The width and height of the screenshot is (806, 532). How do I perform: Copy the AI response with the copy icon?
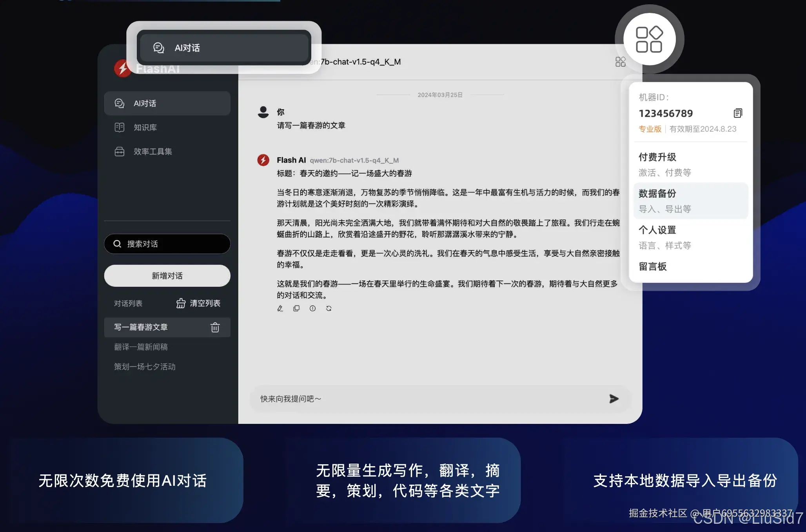[x=296, y=308]
